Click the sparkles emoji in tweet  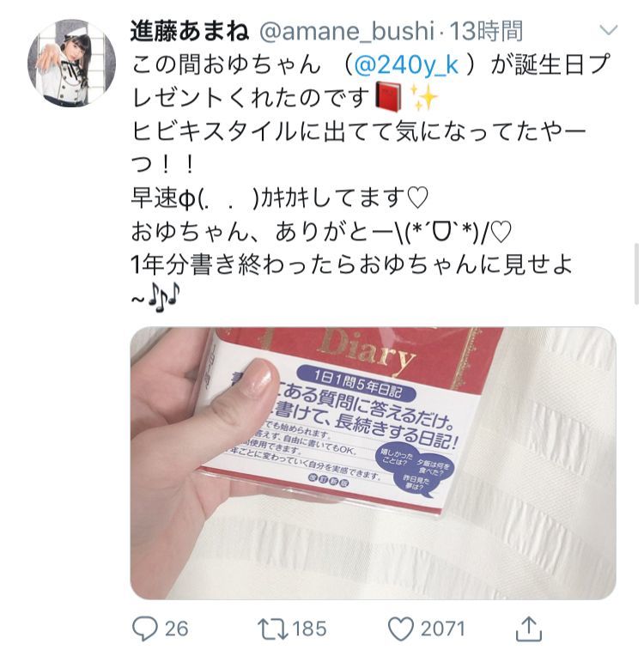(x=423, y=98)
